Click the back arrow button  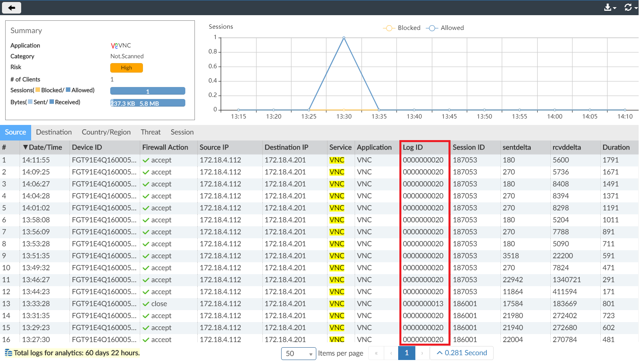coord(12,8)
